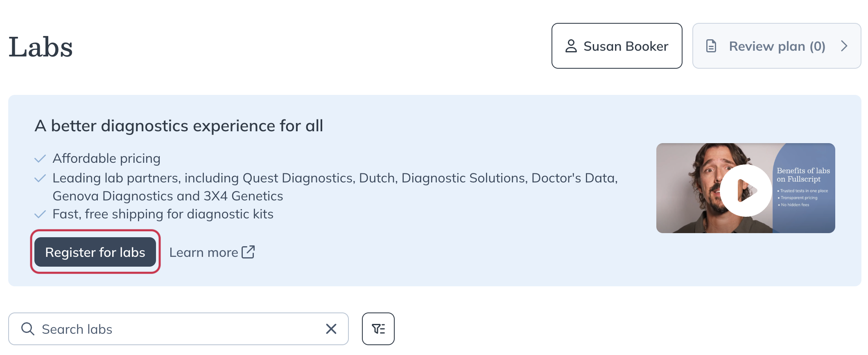Image resolution: width=868 pixels, height=355 pixels.
Task: Click the banner heading about better diagnostics experience
Action: pos(179,126)
